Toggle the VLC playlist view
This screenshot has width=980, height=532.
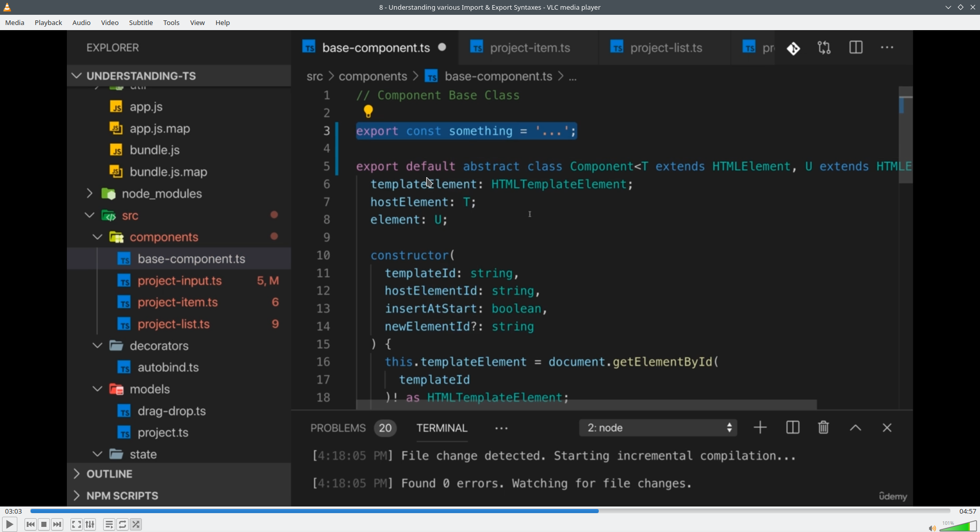109,524
